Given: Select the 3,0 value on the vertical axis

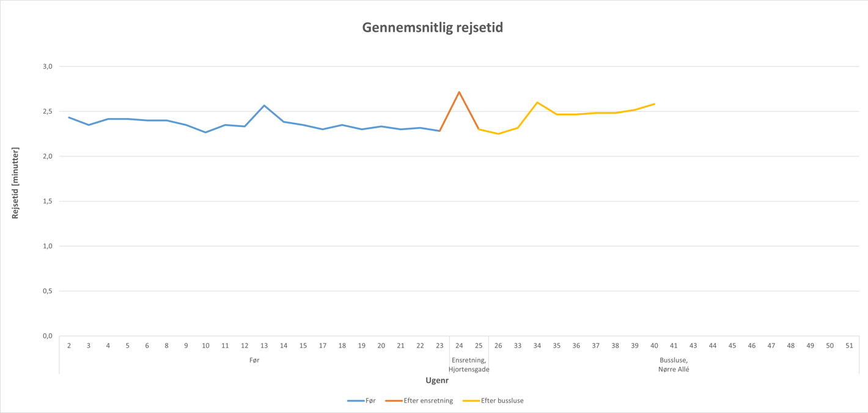Looking at the screenshot, I should tap(47, 67).
